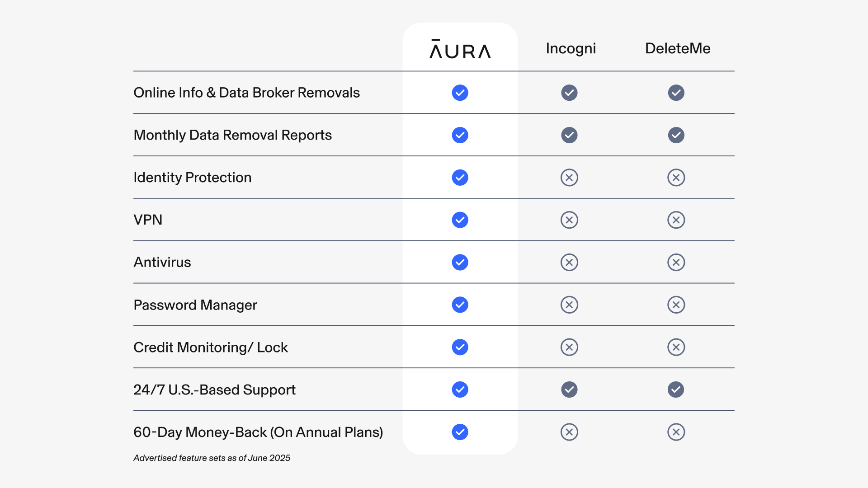Click DeleteMe's checkmark for 24/7 U.S.-Based Support

676,389
